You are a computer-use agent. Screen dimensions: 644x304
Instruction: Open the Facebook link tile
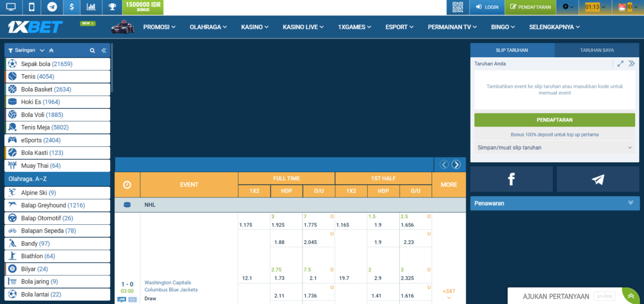(x=511, y=179)
